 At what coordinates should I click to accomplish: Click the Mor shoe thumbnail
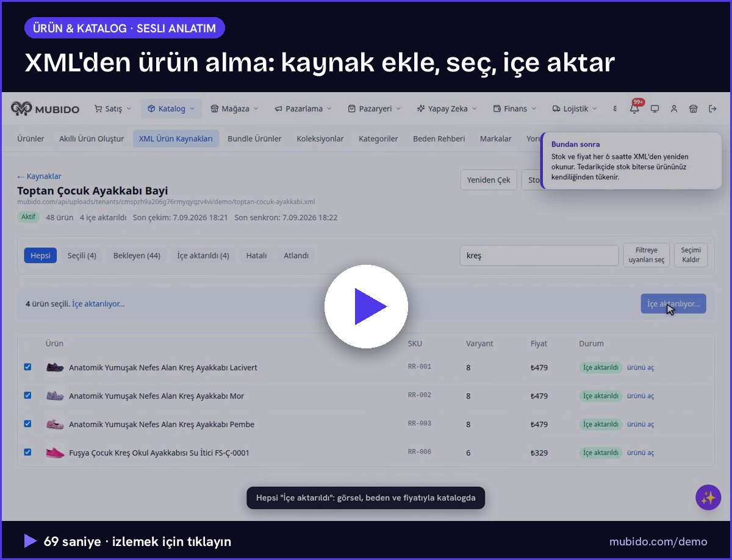click(55, 396)
